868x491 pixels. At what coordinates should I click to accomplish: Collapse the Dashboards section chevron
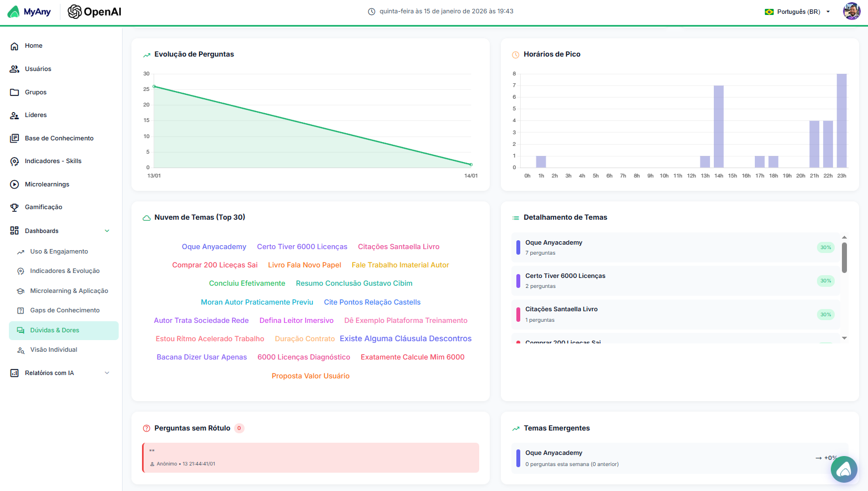click(x=107, y=230)
